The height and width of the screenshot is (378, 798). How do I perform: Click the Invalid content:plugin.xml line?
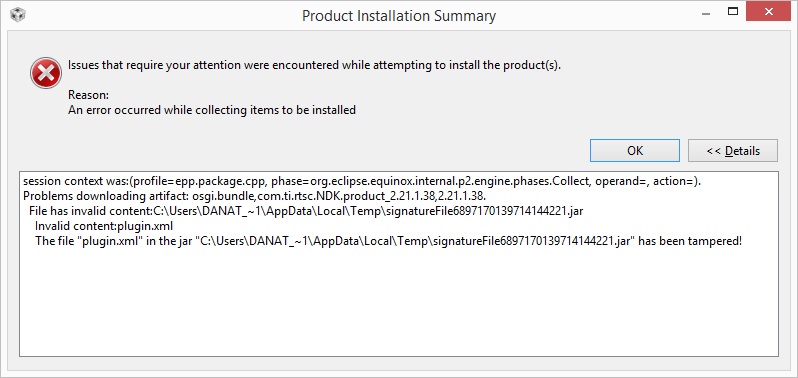coord(104,226)
